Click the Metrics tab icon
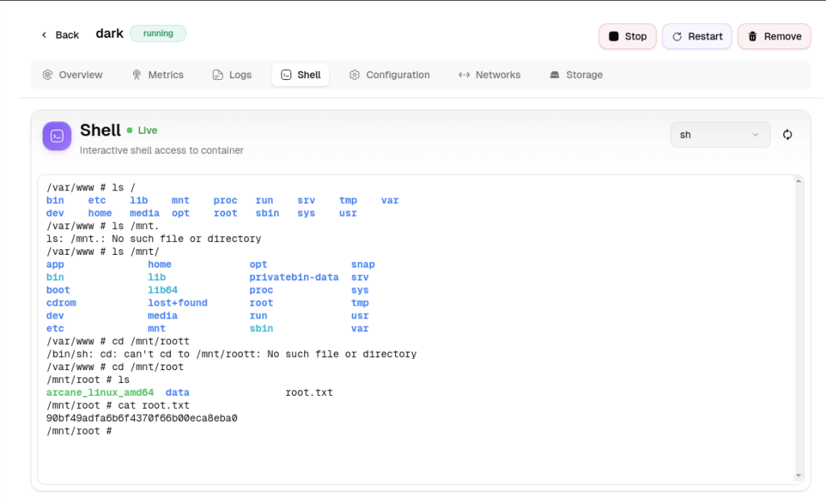Screen dimensions: 826x504 tap(137, 75)
